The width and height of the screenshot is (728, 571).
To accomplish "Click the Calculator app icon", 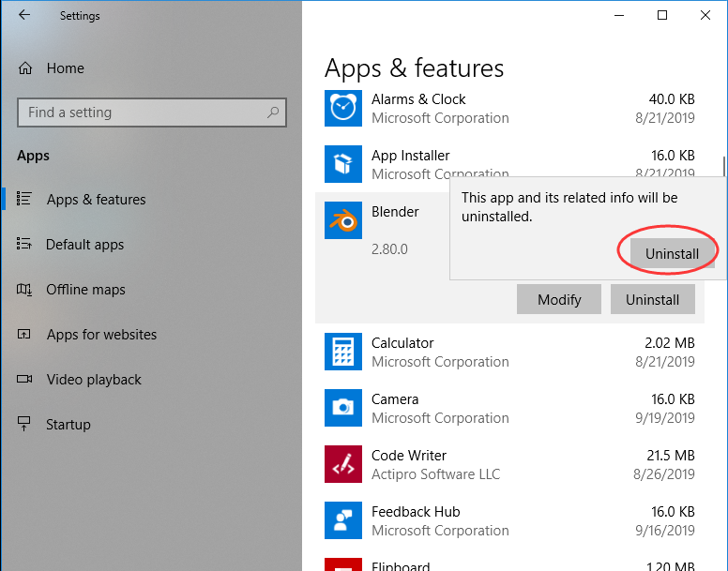I will pos(343,352).
